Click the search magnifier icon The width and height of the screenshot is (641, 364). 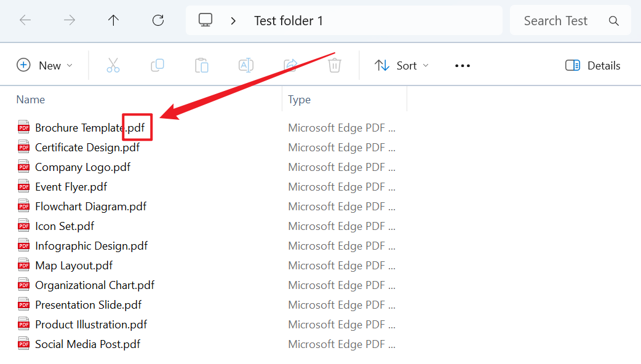(613, 21)
